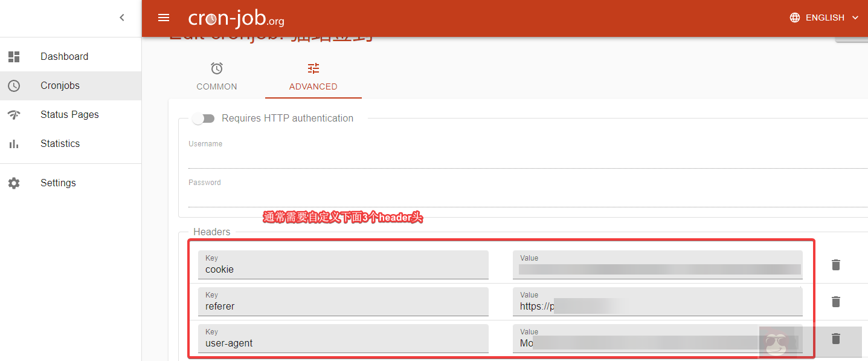This screenshot has width=868, height=361.
Task: Click the Password input field
Action: (x=526, y=198)
